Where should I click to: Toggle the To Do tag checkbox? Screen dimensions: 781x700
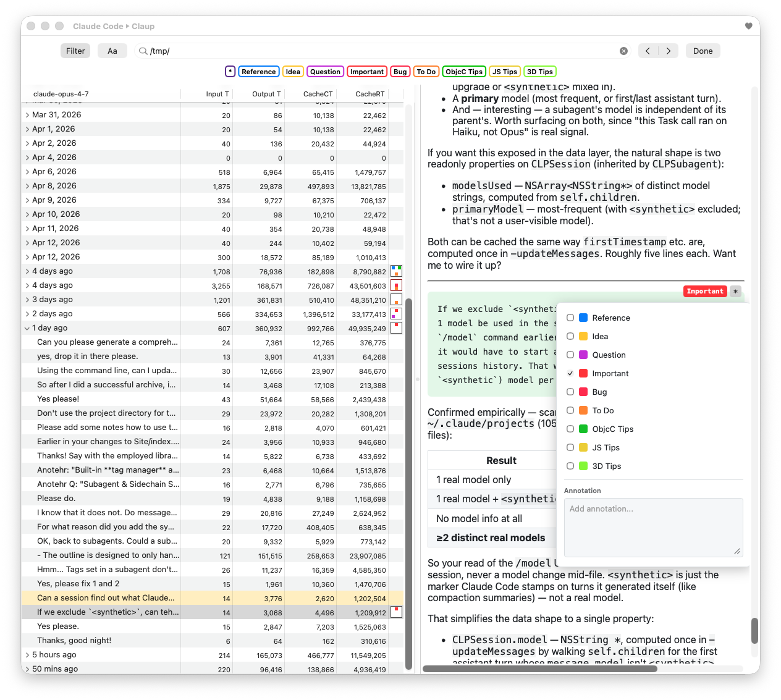coord(570,410)
